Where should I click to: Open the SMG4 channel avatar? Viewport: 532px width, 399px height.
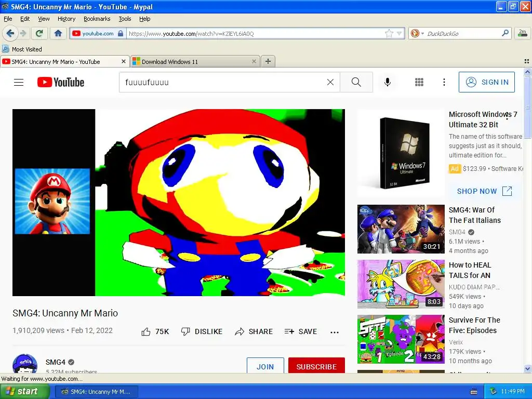point(25,363)
